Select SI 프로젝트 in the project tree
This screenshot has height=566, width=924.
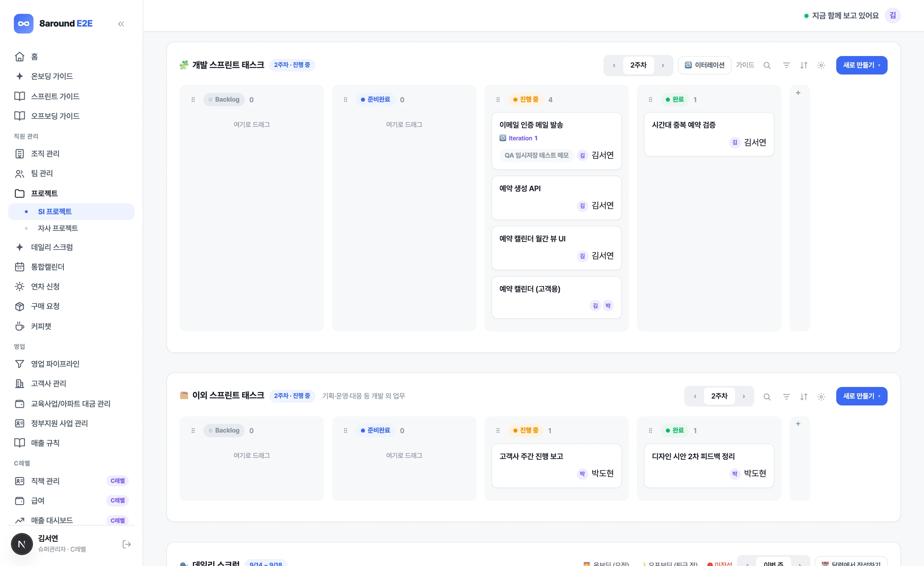[71, 212]
